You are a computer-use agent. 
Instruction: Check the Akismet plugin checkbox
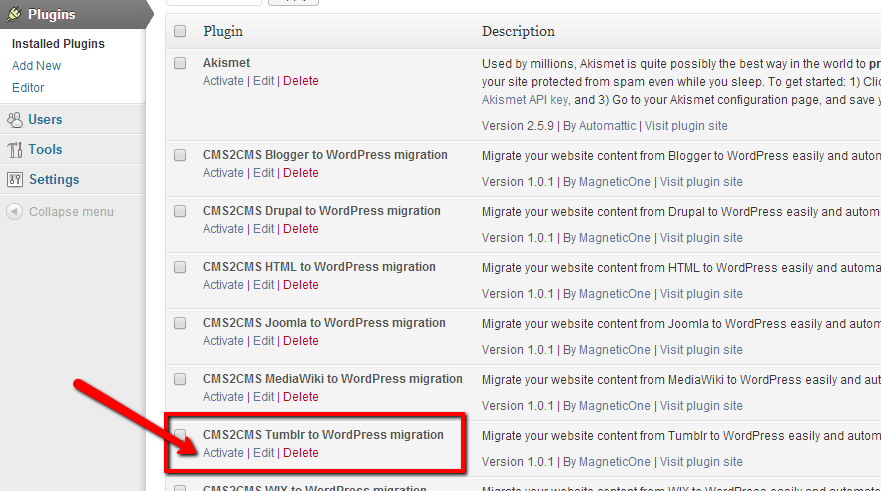tap(180, 63)
